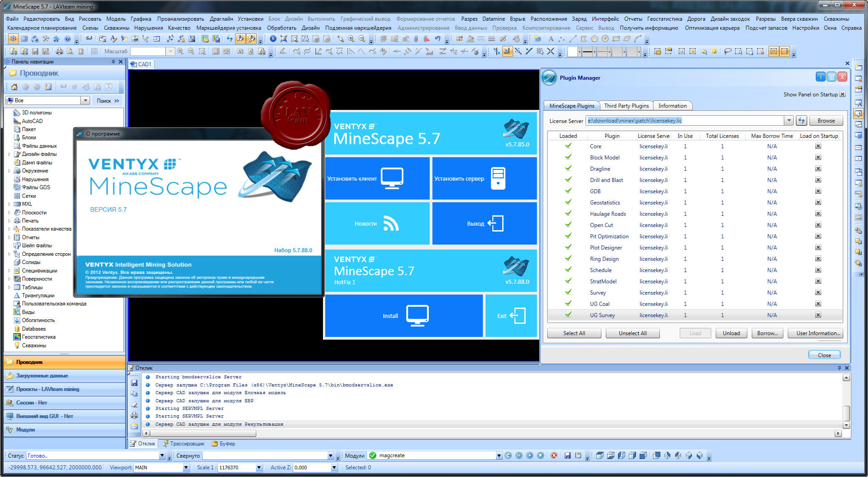Open the Справка menu

851,28
